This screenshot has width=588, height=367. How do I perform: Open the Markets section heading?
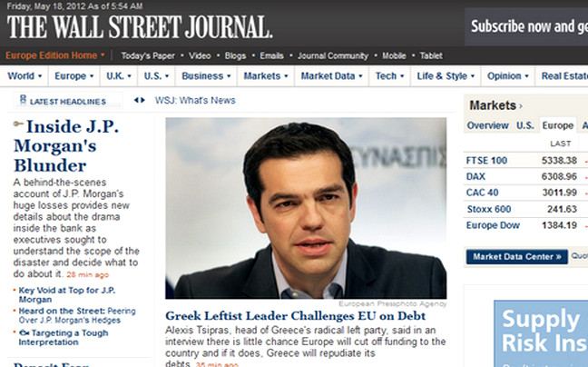tap(495, 105)
